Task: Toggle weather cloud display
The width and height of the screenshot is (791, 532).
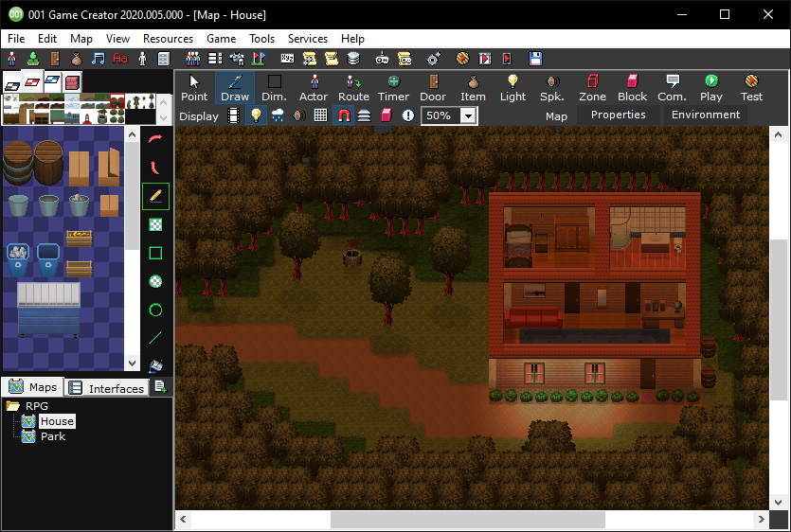Action: click(x=278, y=116)
